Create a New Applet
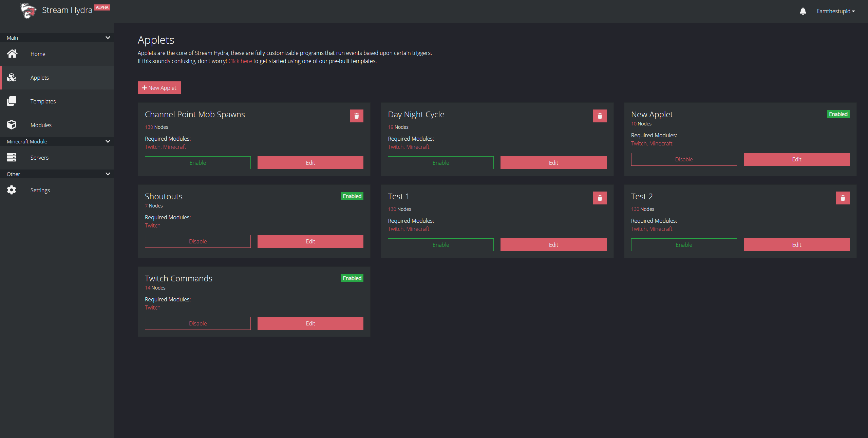Viewport: 868px width, 438px height. (x=159, y=88)
